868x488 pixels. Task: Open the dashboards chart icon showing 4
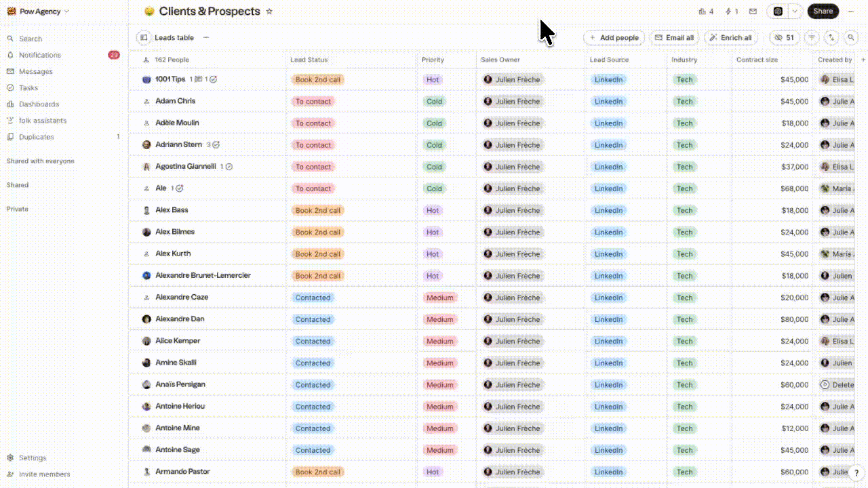[706, 12]
